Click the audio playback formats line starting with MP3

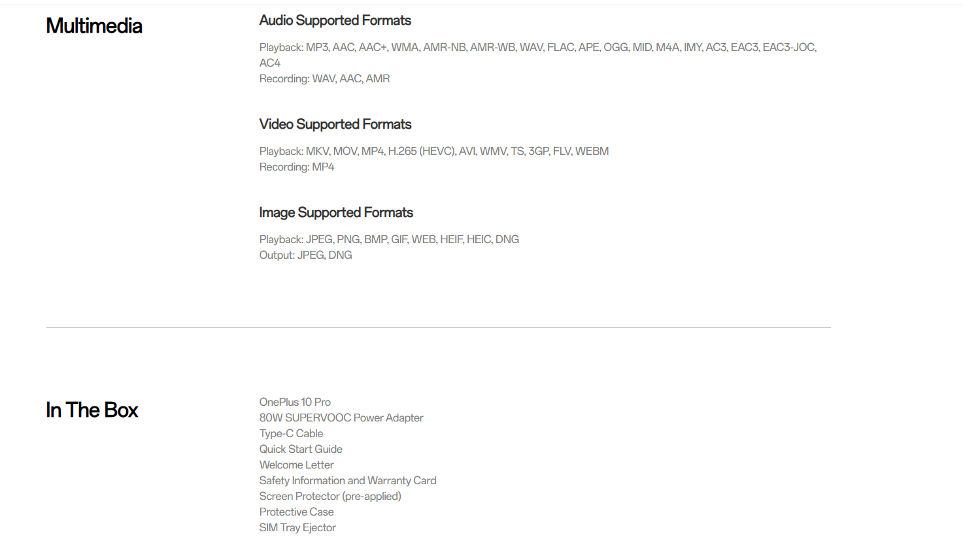tap(537, 47)
